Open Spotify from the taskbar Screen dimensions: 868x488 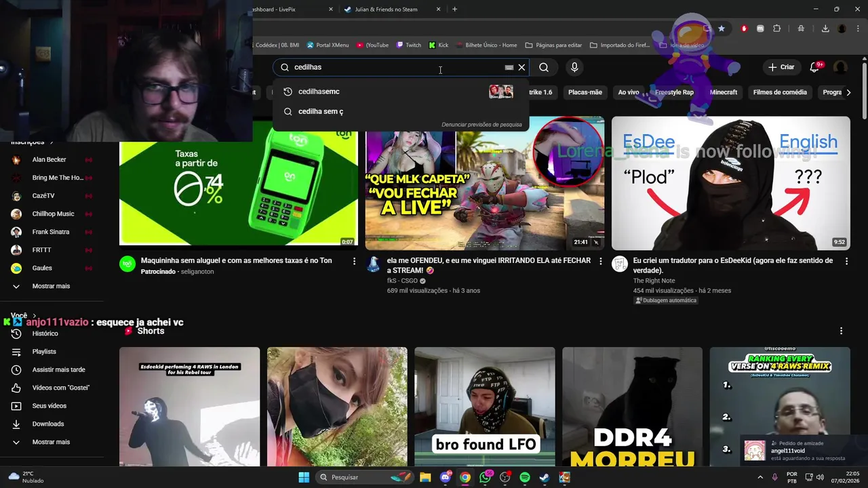point(525,477)
